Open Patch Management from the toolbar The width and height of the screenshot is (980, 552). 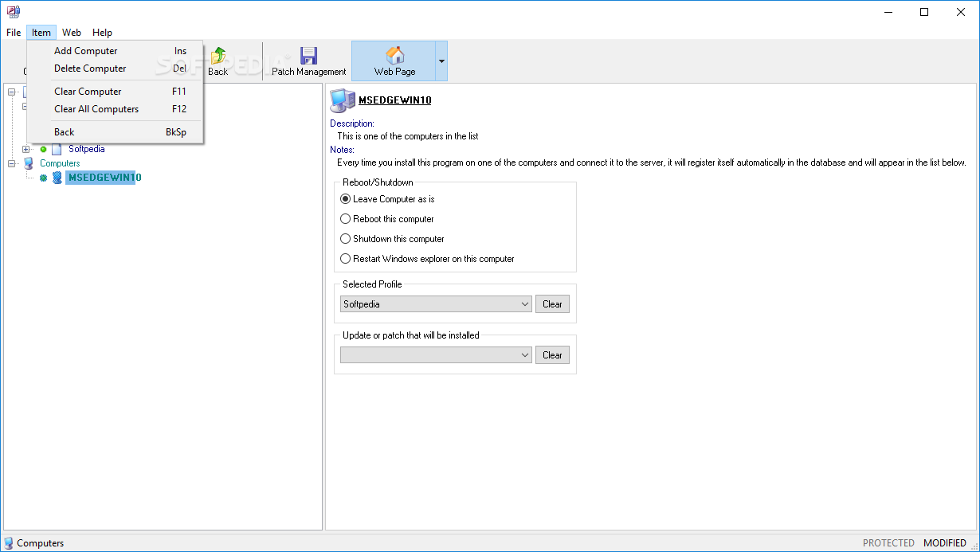click(x=309, y=61)
